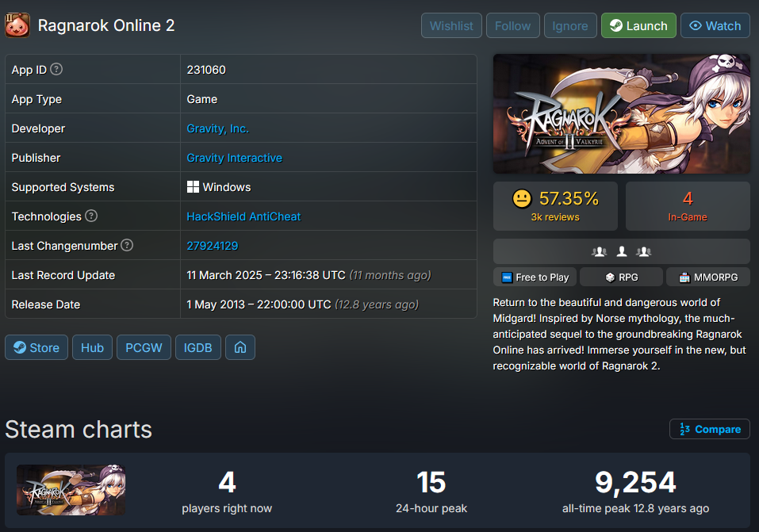
Task: Watch this app for changes
Action: coord(715,25)
